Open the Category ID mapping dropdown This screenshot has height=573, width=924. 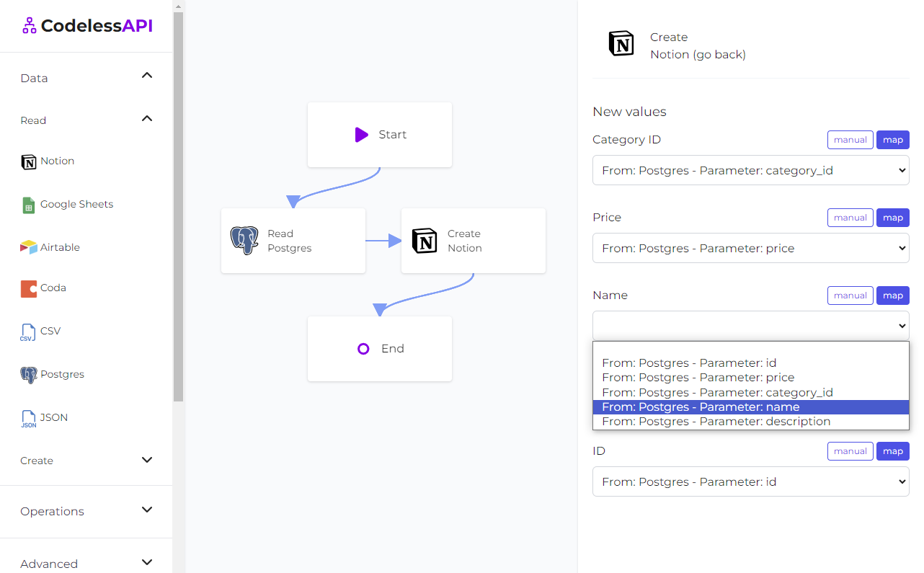750,171
